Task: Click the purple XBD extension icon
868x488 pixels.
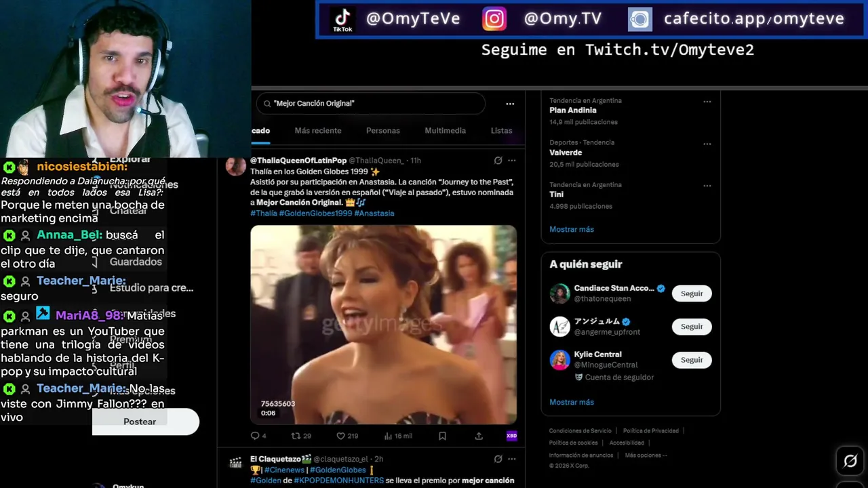Action: 512,436
